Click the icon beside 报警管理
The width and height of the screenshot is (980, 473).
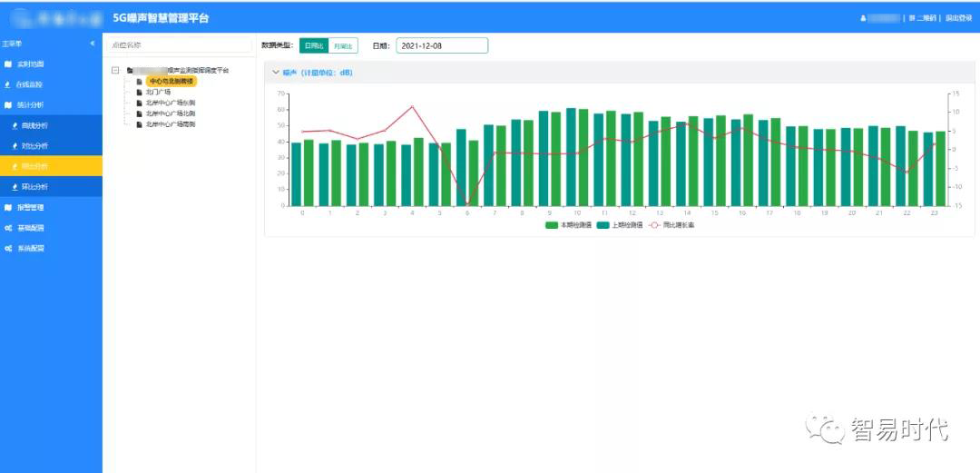click(7, 207)
